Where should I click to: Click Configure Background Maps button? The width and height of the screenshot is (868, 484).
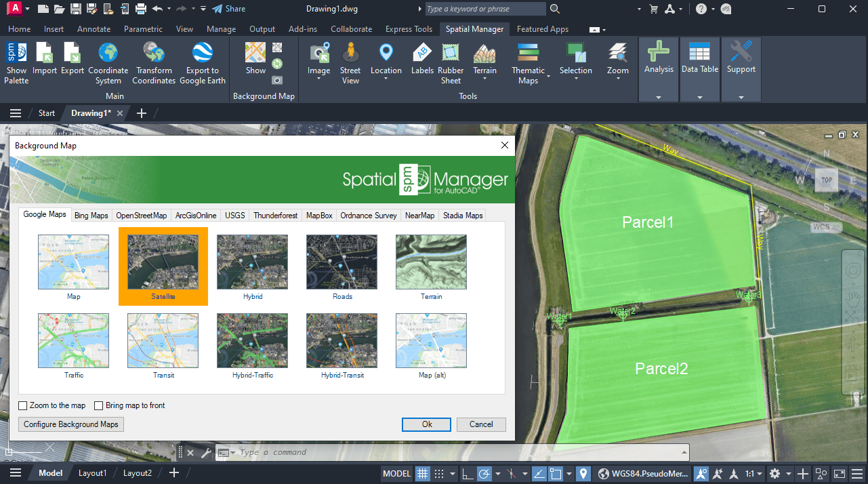[x=71, y=424]
